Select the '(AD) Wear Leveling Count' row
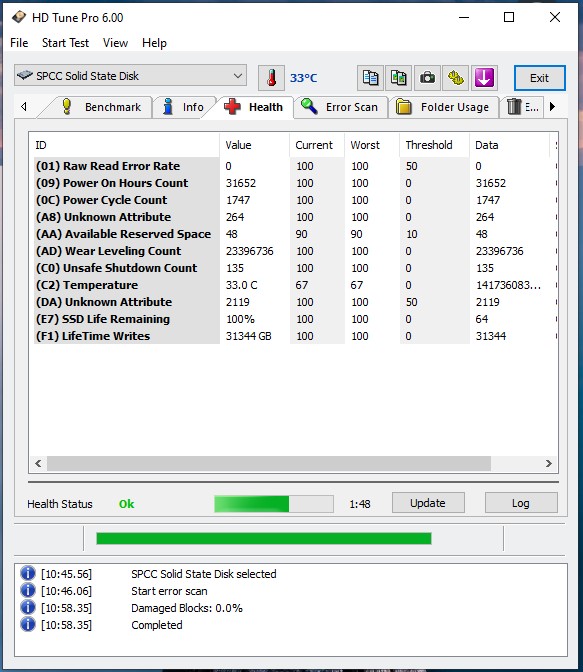The width and height of the screenshot is (583, 672). pyautogui.click(x=294, y=251)
